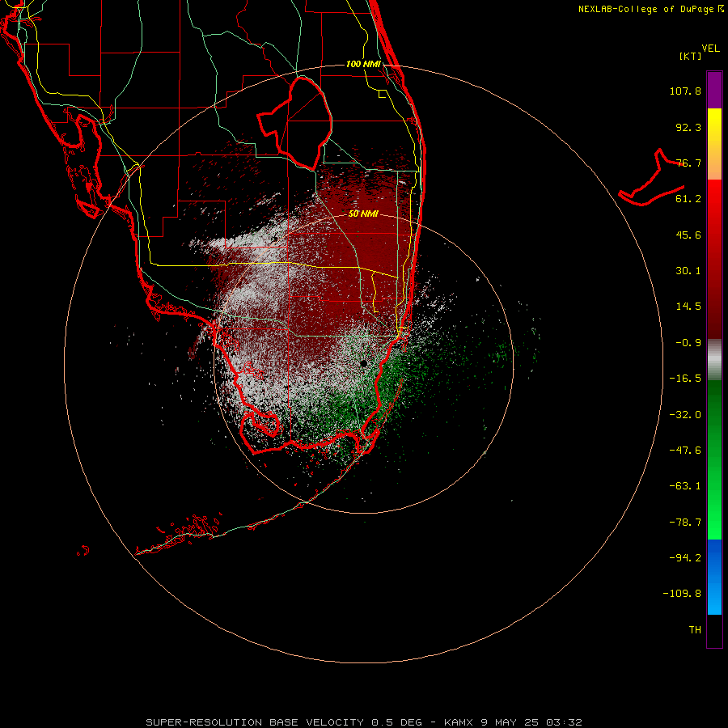Click the 50 NMI range ring label

363,214
